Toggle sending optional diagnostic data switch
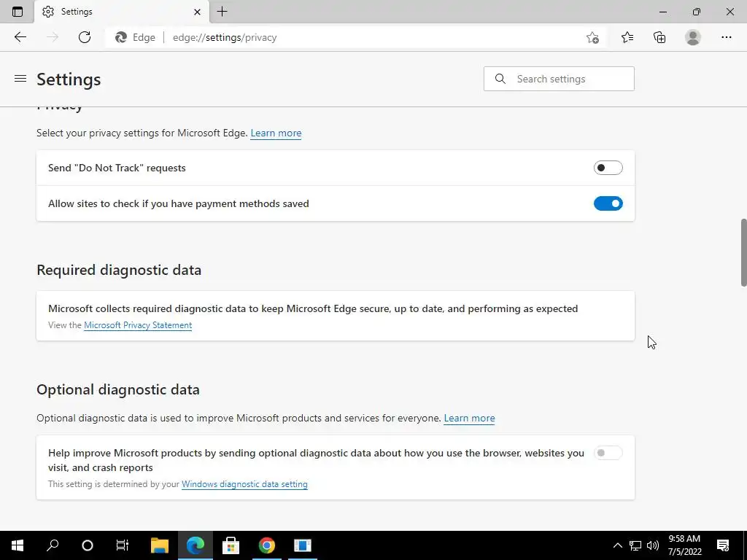The height and width of the screenshot is (560, 747). [x=608, y=453]
